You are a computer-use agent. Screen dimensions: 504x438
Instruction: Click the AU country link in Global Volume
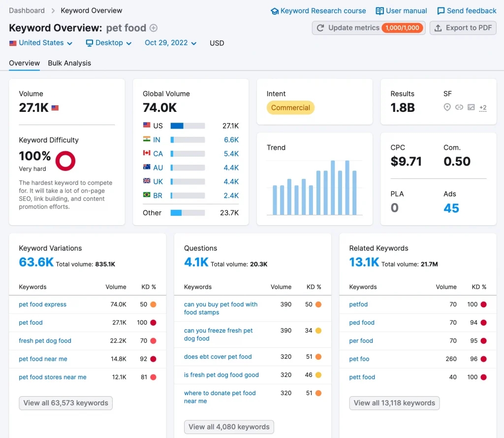(158, 168)
